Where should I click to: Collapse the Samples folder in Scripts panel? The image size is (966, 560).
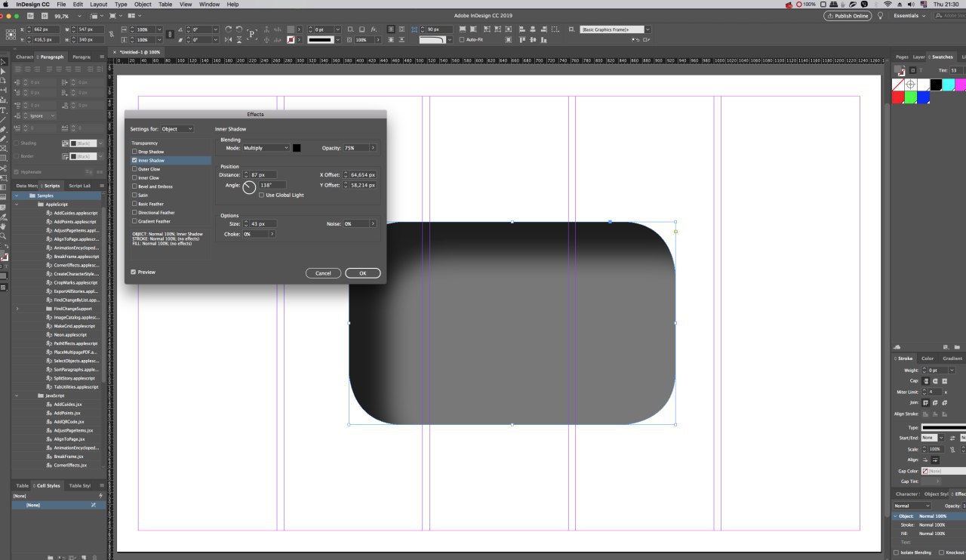(x=17, y=195)
